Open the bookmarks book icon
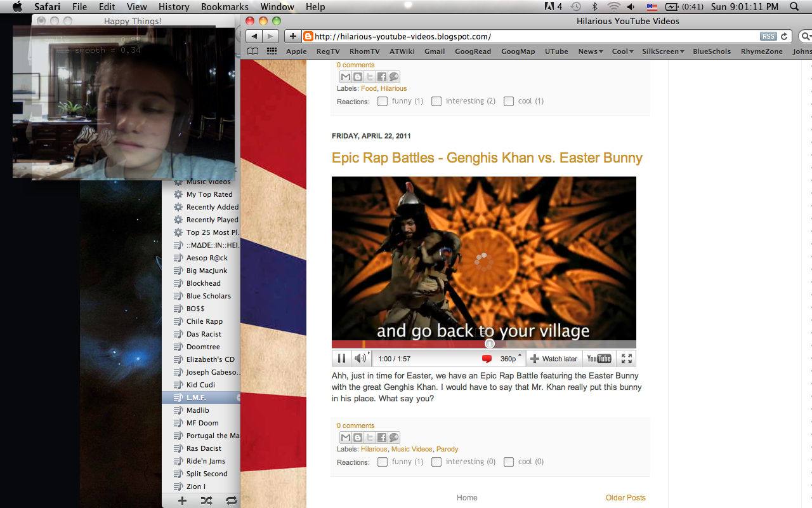Viewport: 812px width, 508px height. (x=253, y=51)
